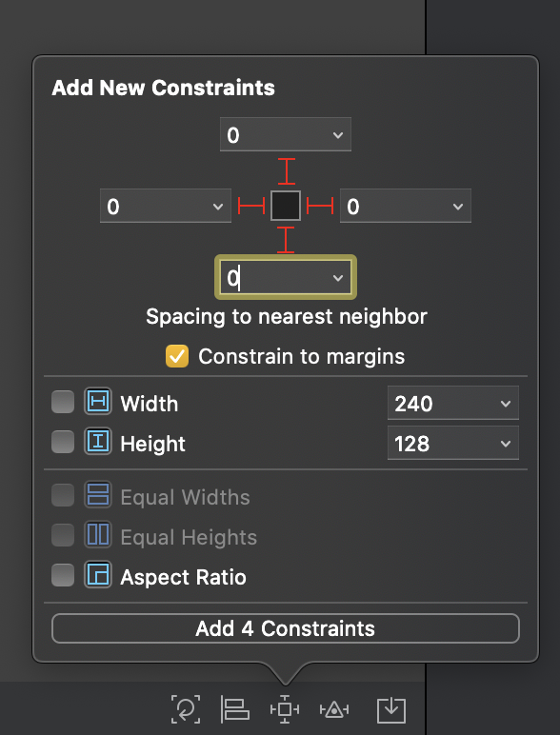Enable the Height constraint checkbox
This screenshot has height=735, width=560.
click(x=63, y=442)
